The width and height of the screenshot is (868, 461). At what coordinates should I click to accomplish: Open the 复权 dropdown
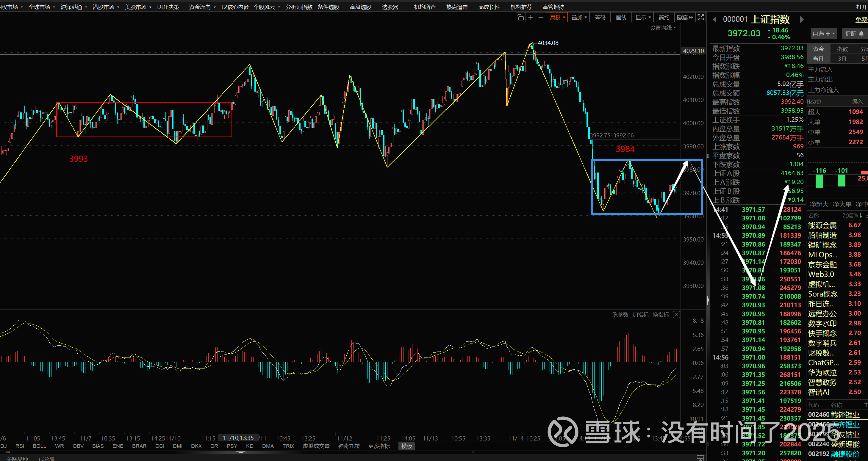557,18
